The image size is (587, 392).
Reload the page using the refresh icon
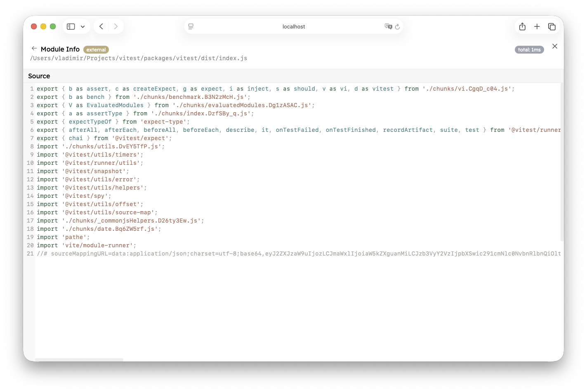(397, 26)
